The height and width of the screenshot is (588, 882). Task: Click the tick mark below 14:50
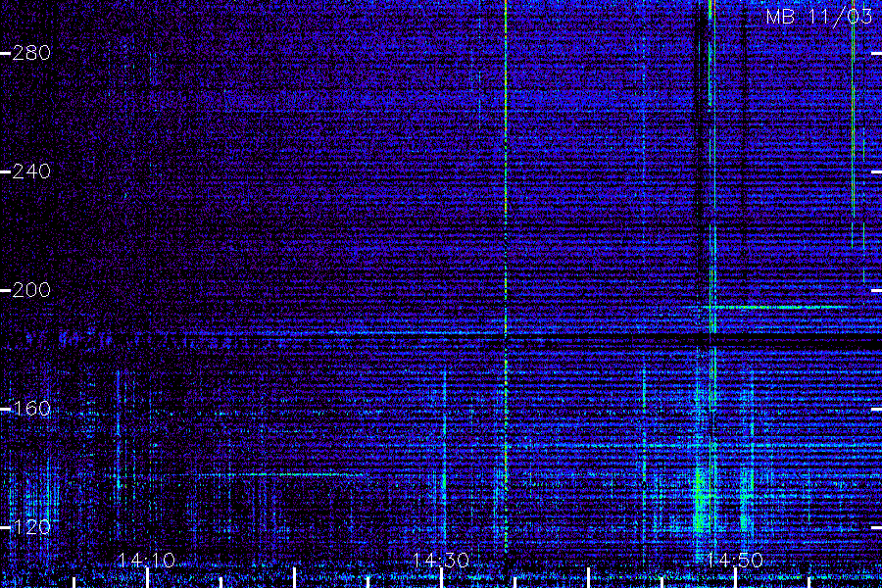tap(736, 578)
